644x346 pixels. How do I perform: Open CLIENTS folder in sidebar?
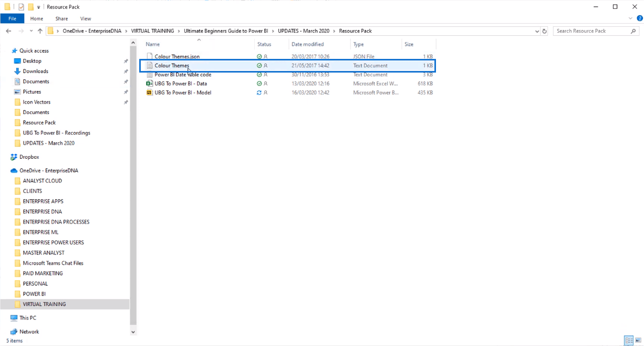[x=32, y=191]
